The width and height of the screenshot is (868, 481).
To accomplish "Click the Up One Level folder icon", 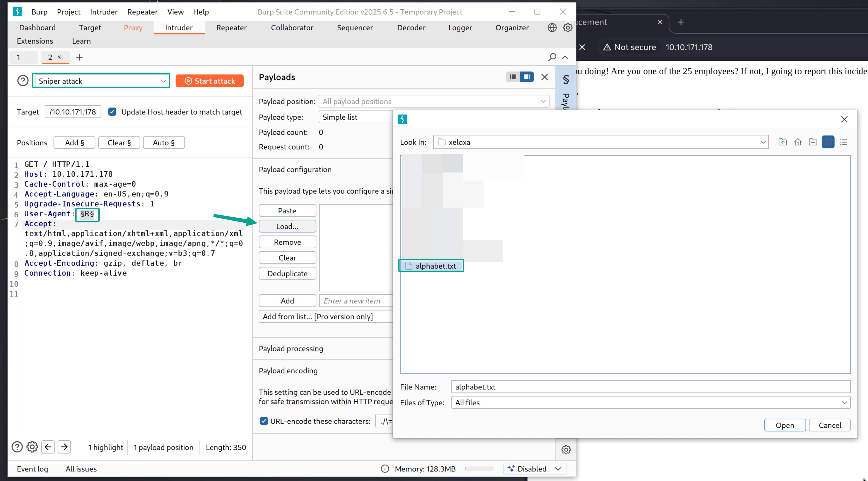I will point(783,142).
